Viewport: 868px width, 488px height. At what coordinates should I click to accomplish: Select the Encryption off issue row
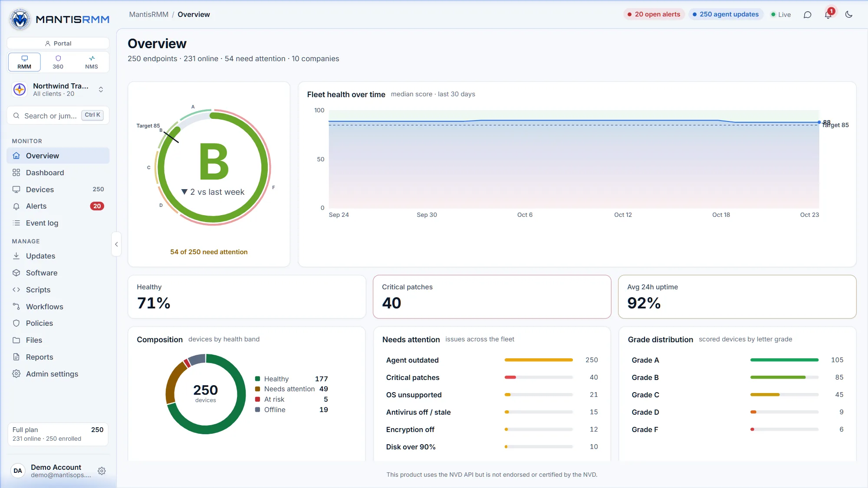pos(492,429)
